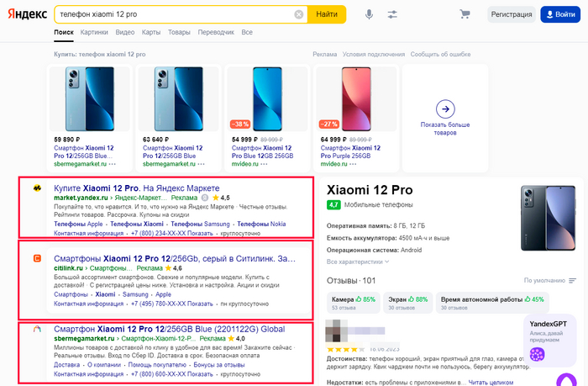Click the Телефоны Apple sitelink
588x386 pixels.
tap(78, 225)
